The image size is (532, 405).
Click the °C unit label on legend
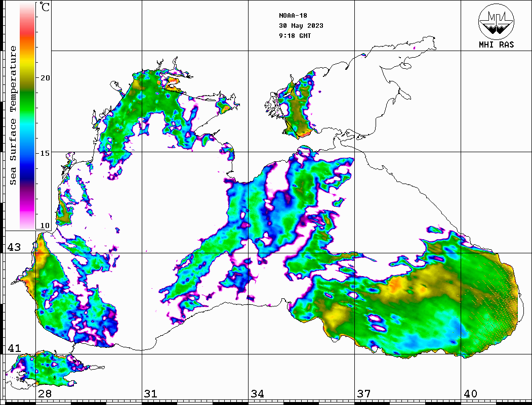point(45,7)
